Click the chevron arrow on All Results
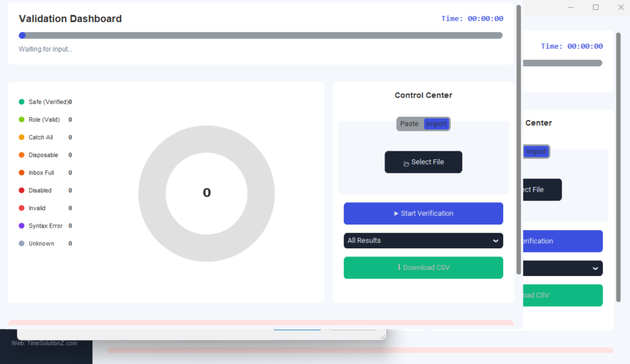The height and width of the screenshot is (364, 630). [x=495, y=241]
